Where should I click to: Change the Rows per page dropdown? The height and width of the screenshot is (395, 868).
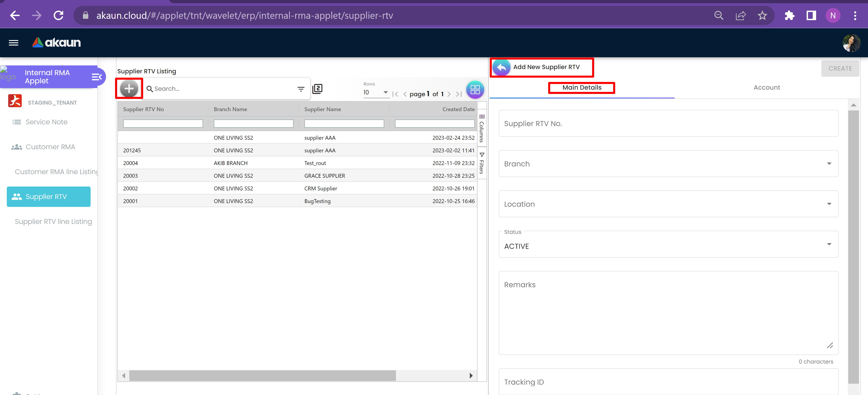(375, 93)
